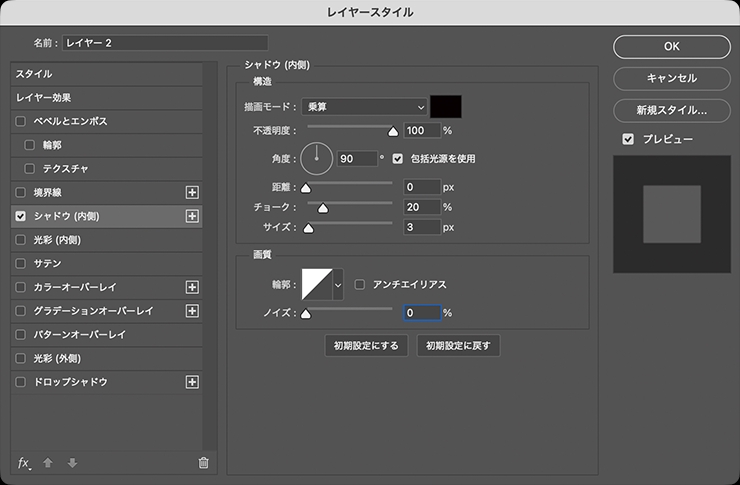Click the move effect down arrow

[x=71, y=462]
